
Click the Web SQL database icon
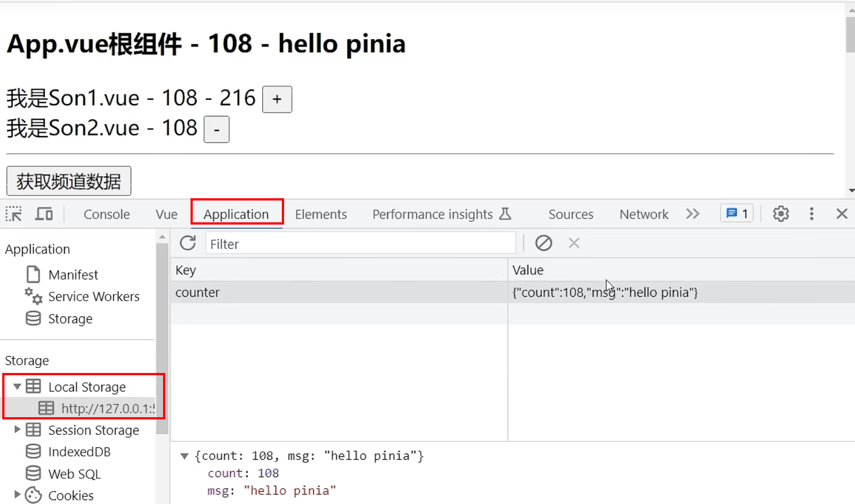click(x=34, y=473)
